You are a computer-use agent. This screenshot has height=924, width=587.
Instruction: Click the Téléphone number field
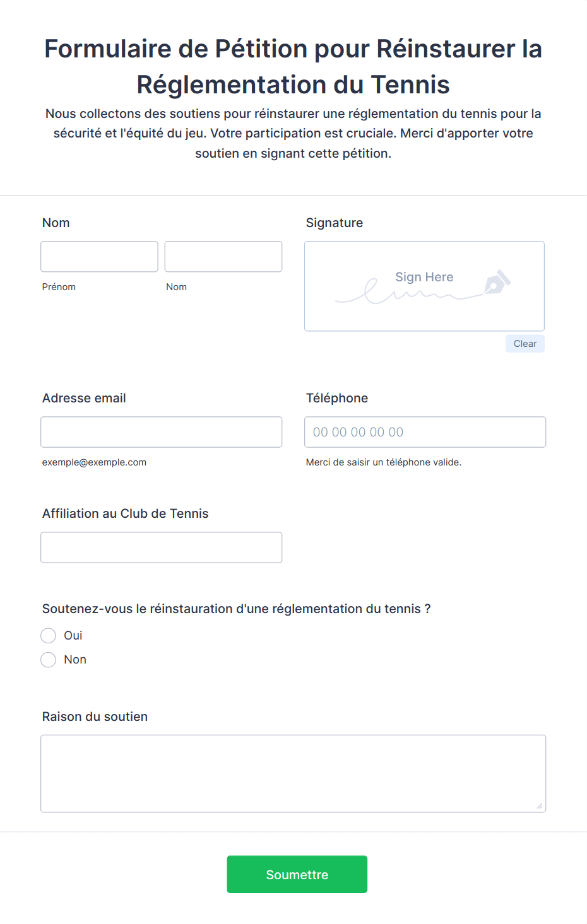[x=425, y=432]
